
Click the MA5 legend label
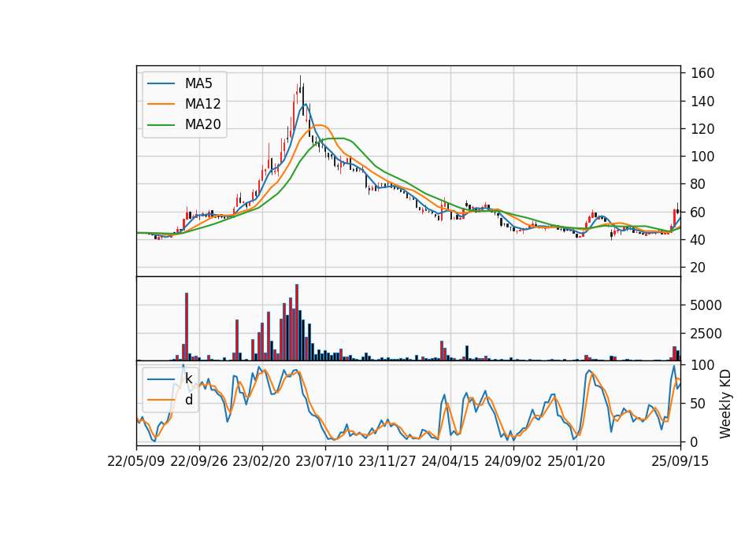(198, 83)
